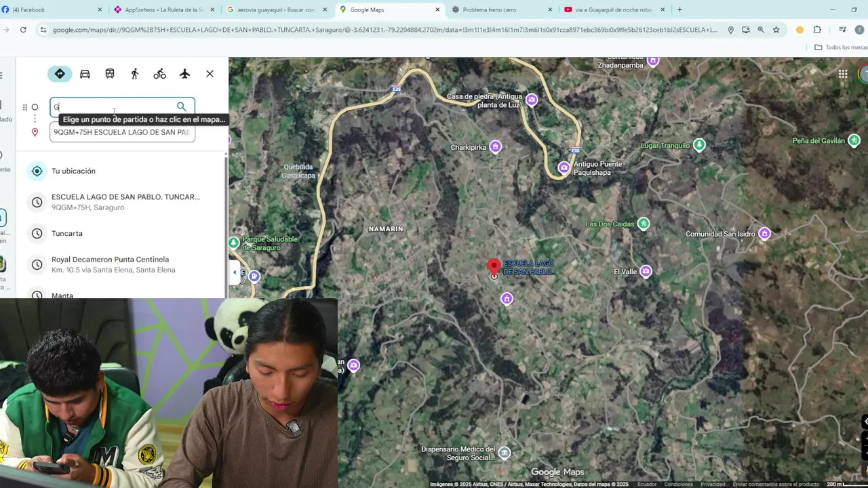Choose cycling travel mode
This screenshot has height=488, width=868.
(x=159, y=74)
